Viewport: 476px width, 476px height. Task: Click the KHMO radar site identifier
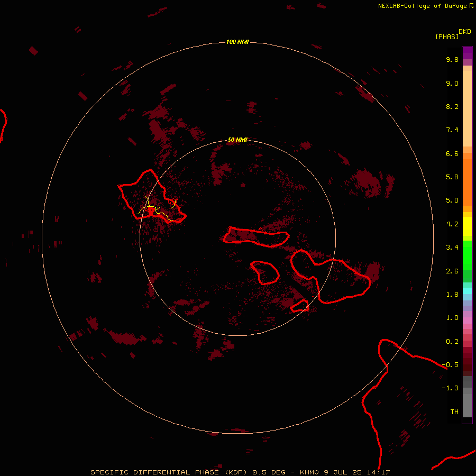(x=309, y=472)
